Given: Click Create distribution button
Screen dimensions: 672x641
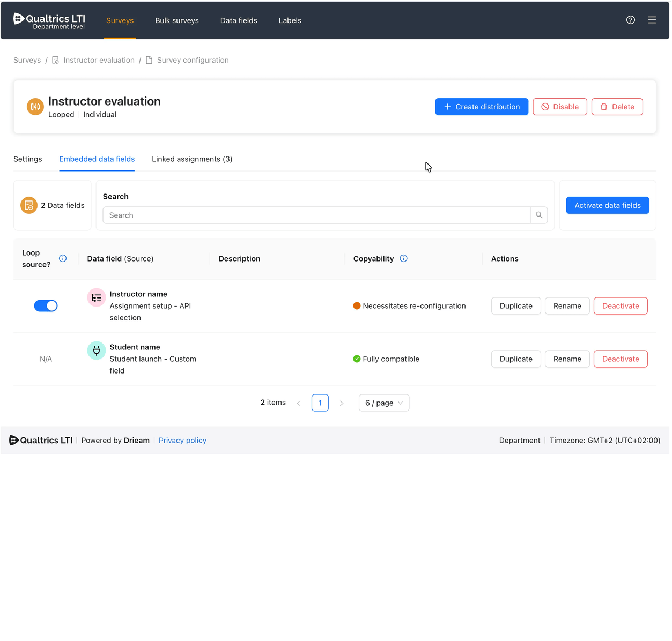Looking at the screenshot, I should pyautogui.click(x=482, y=107).
